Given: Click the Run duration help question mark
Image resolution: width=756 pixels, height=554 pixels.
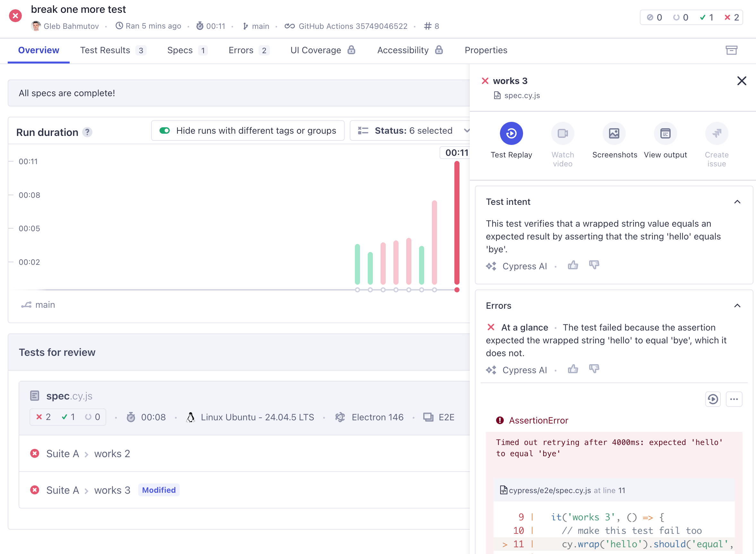Looking at the screenshot, I should coord(87,132).
